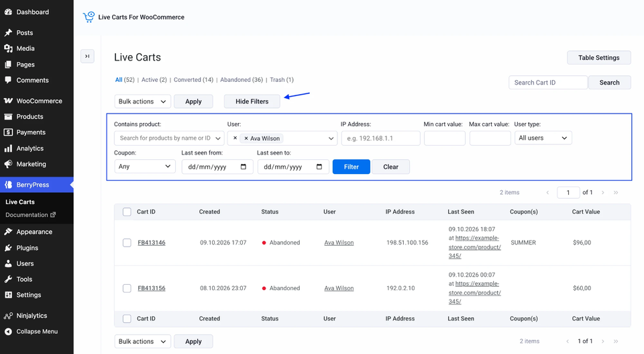Expand the Coupon Any dropdown
Image resolution: width=644 pixels, height=354 pixels.
click(x=145, y=167)
